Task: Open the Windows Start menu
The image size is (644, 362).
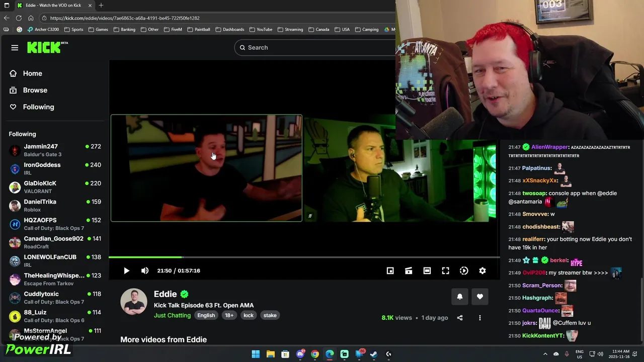Action: [x=256, y=354]
